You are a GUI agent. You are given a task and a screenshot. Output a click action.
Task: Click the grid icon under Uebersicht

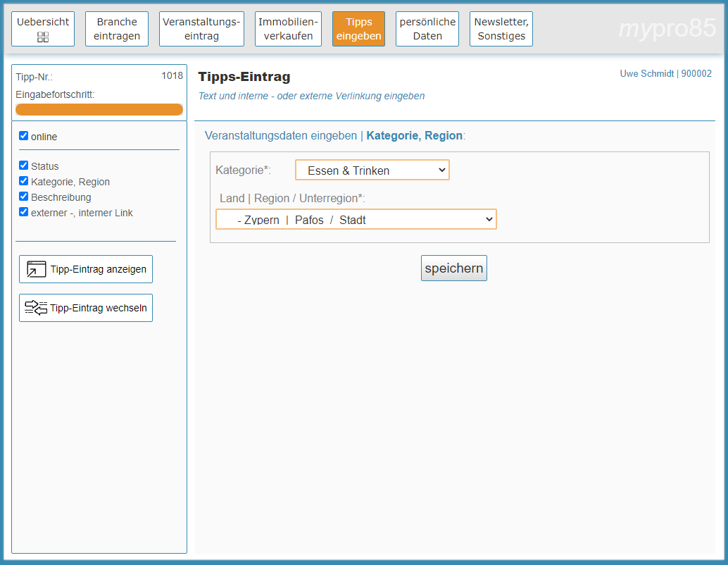pyautogui.click(x=43, y=37)
